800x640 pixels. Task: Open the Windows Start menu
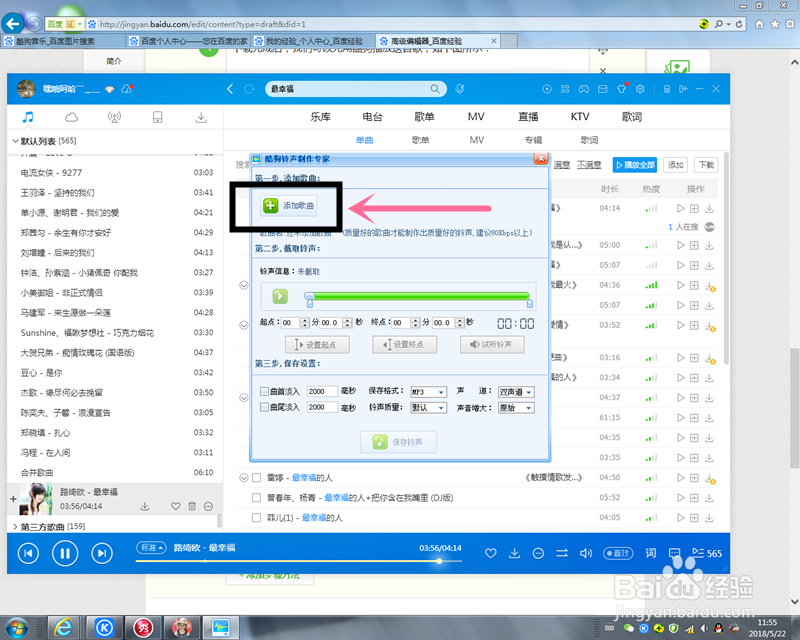[17, 628]
